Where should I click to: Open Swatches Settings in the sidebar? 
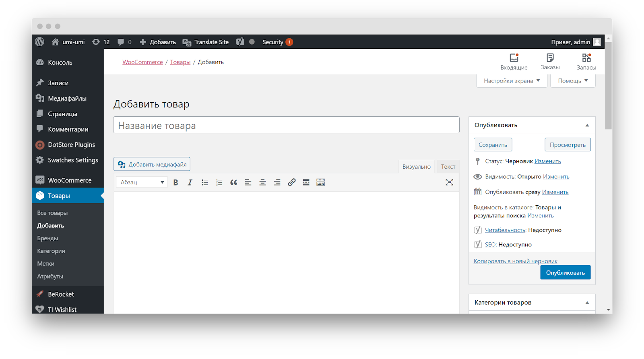(68, 160)
